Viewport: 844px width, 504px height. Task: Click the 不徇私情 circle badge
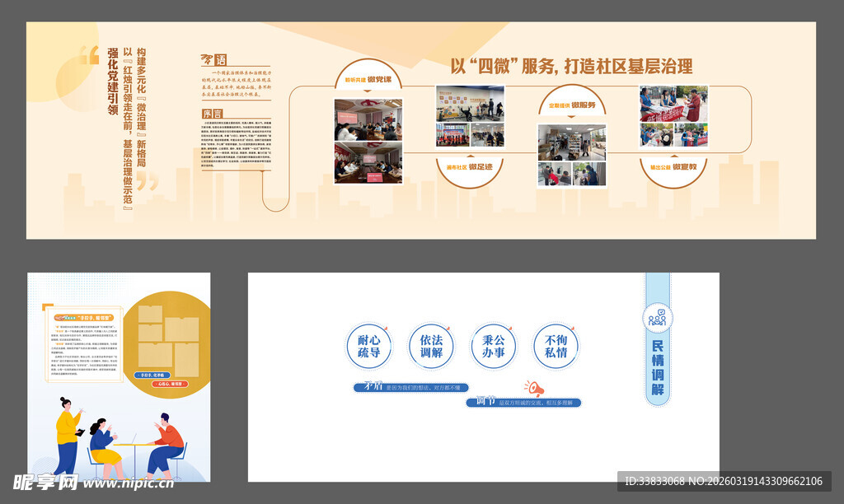tap(556, 346)
